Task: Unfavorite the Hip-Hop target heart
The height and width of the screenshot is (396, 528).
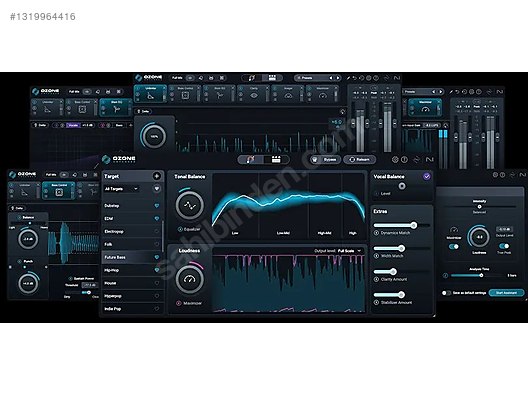Action: tap(157, 270)
